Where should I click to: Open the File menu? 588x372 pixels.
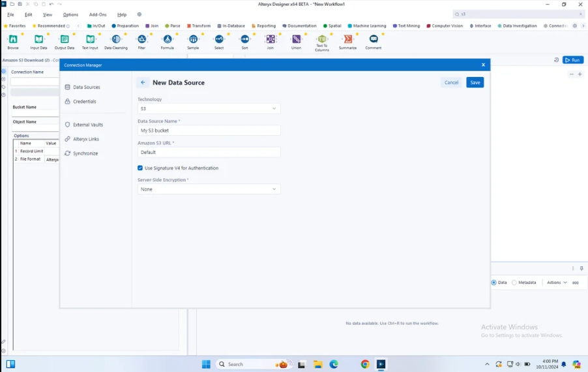click(10, 14)
